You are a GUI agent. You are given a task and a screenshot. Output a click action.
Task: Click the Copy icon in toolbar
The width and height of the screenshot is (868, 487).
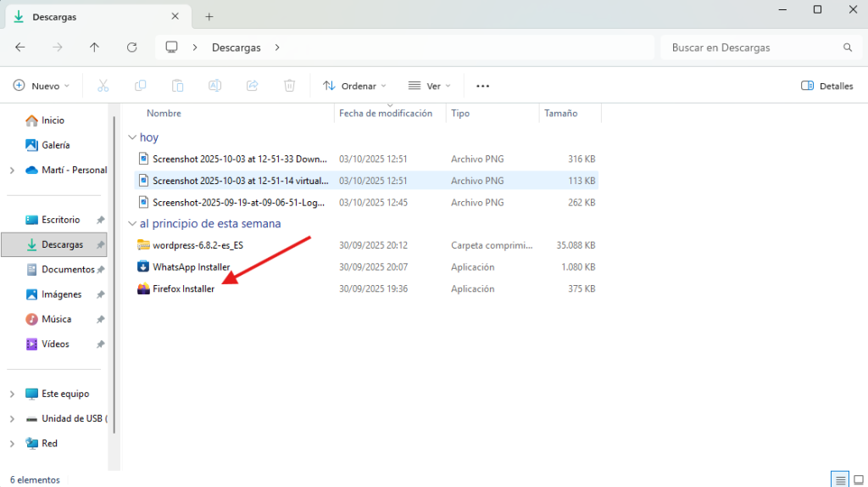[141, 86]
